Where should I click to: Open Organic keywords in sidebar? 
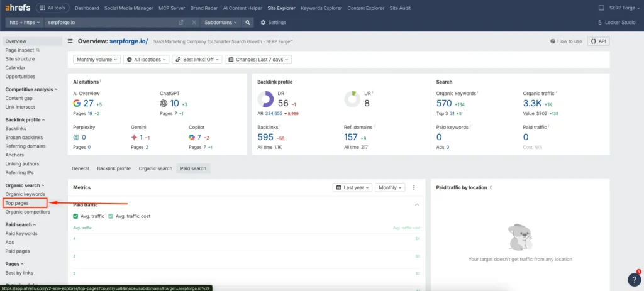click(25, 194)
